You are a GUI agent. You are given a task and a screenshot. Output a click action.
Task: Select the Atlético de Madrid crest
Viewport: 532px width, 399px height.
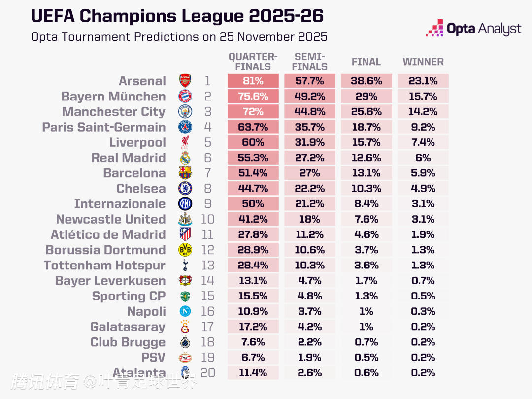point(185,234)
